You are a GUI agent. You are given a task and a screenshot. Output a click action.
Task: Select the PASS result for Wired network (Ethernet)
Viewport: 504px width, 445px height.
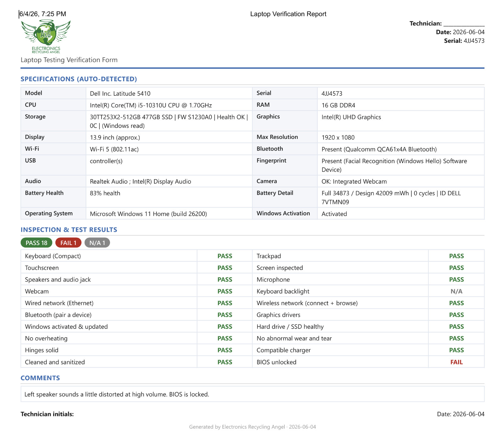coord(225,303)
